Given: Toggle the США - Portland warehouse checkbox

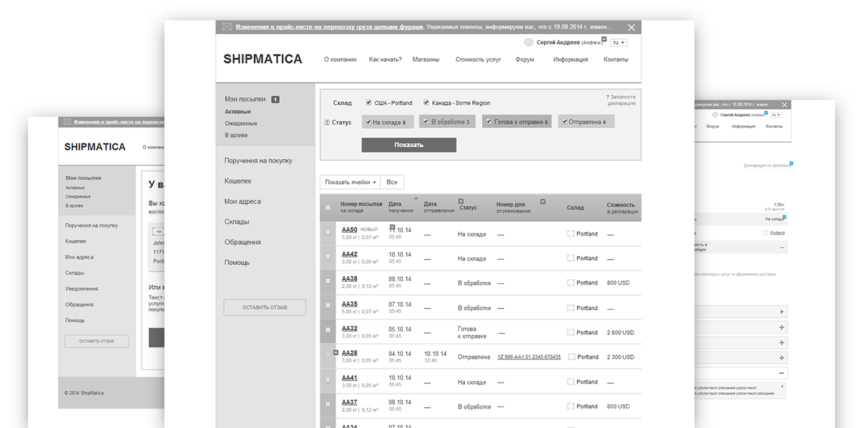Looking at the screenshot, I should 369,103.
